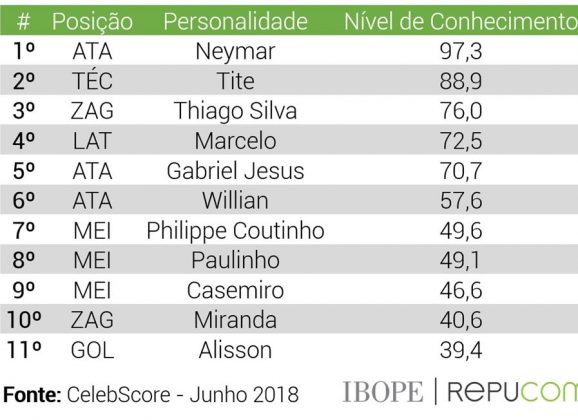578x420 pixels.
Task: Select Gabriel Jesus in the list
Action: point(235,171)
